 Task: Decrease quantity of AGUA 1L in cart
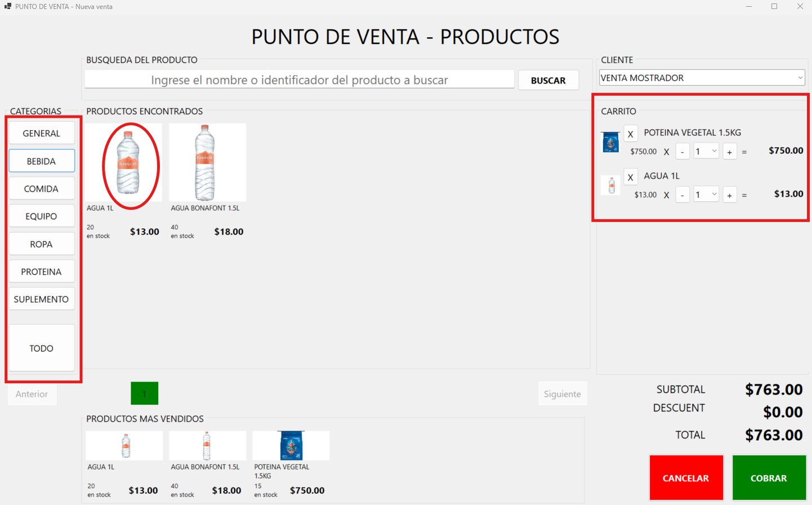(682, 195)
